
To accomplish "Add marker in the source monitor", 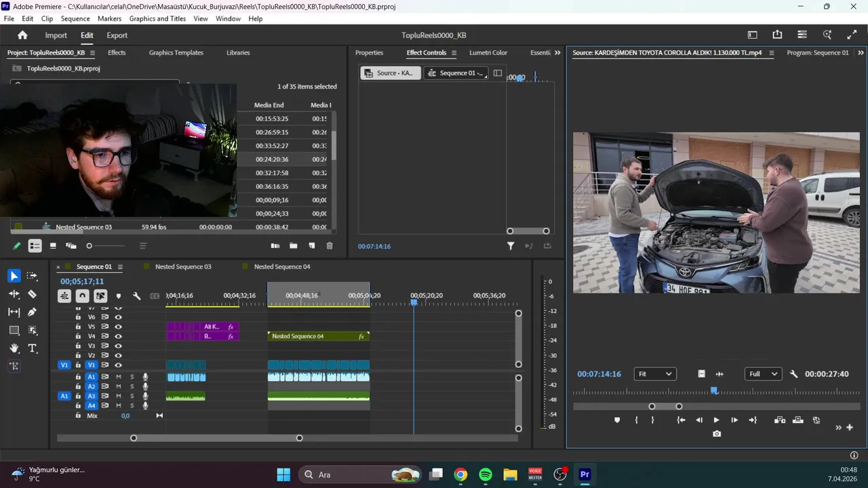I will click(617, 420).
